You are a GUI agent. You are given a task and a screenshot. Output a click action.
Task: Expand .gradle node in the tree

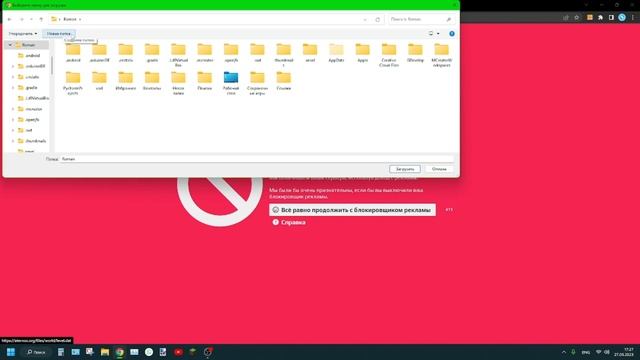[x=13, y=87]
